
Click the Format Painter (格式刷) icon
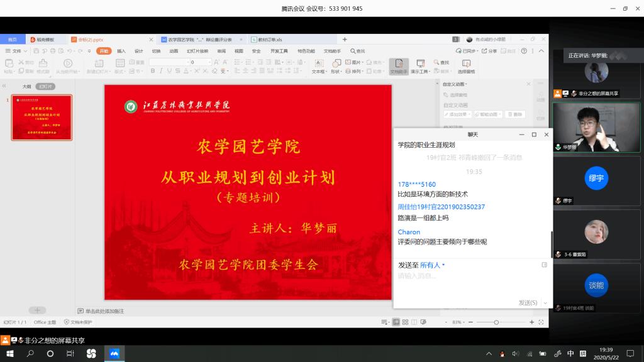(x=43, y=63)
